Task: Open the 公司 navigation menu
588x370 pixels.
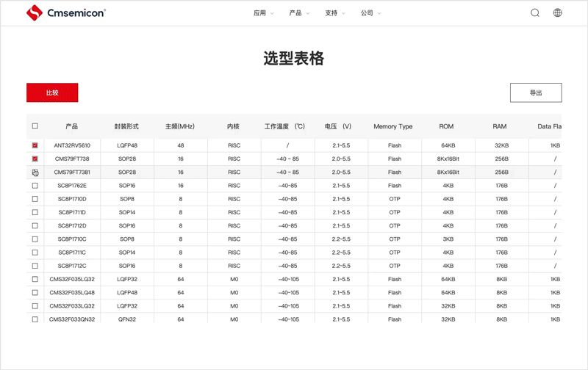Action: pos(367,13)
